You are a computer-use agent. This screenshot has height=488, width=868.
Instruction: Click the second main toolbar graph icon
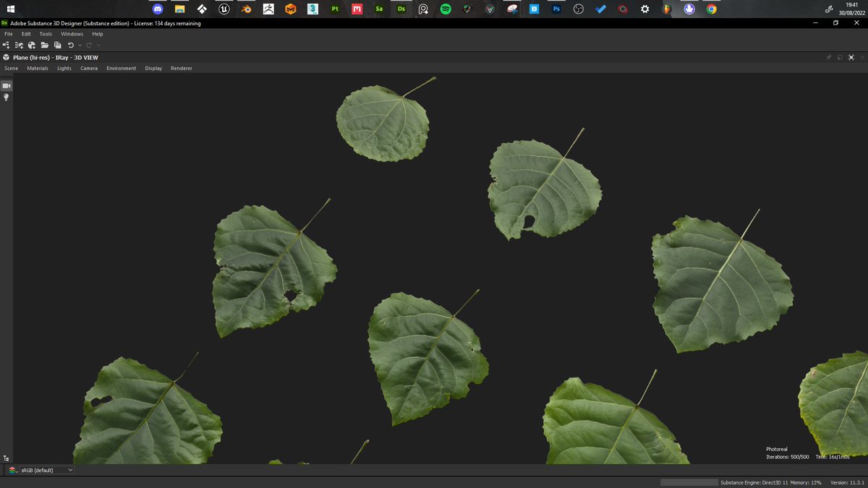(19, 45)
